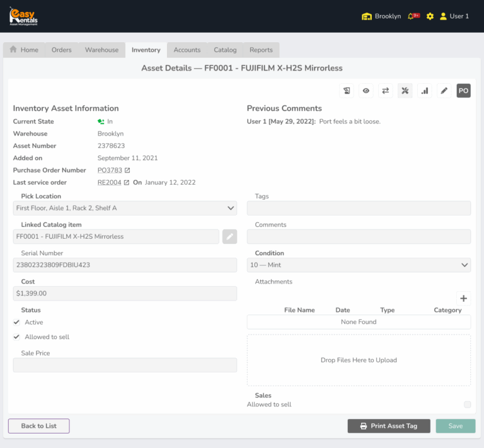Open the settings gear icon
This screenshot has width=484, height=448.
point(430,16)
